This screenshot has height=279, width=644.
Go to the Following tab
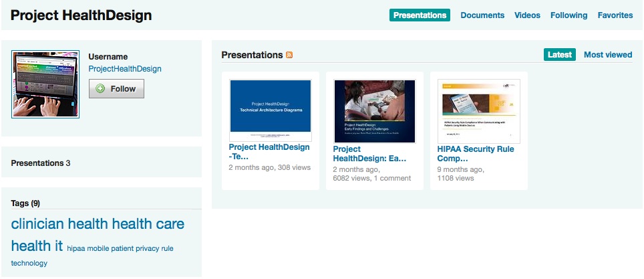click(569, 15)
